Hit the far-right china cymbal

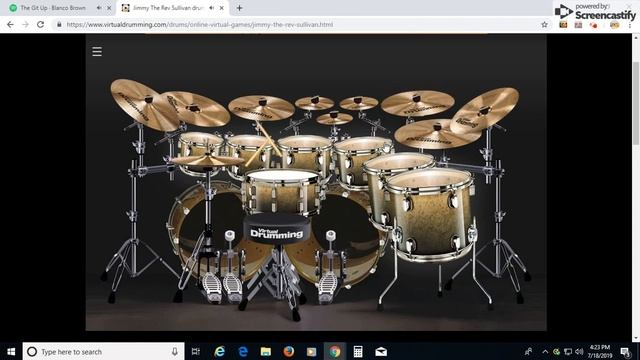pyautogui.click(x=485, y=109)
